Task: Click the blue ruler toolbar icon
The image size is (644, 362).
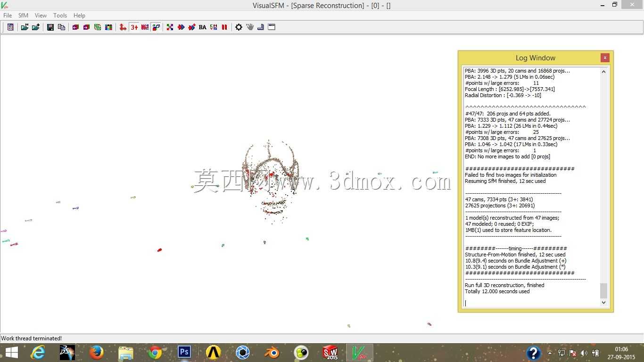Action: (261, 27)
